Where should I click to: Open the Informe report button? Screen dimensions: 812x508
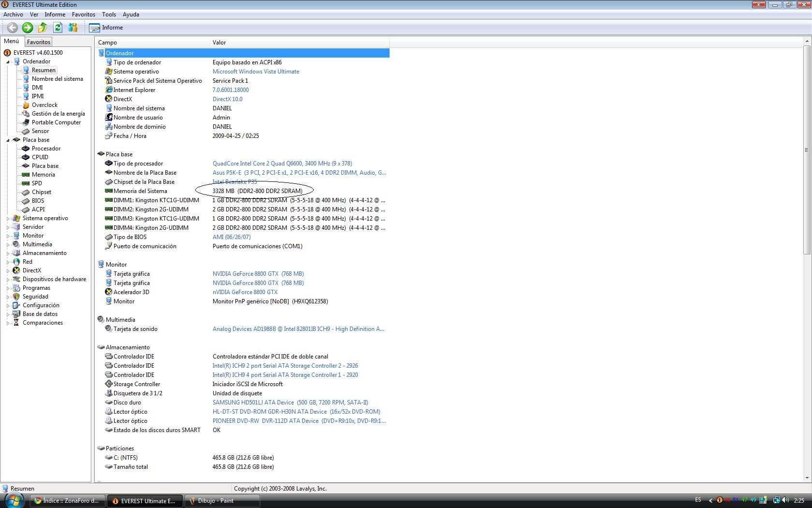coord(106,28)
